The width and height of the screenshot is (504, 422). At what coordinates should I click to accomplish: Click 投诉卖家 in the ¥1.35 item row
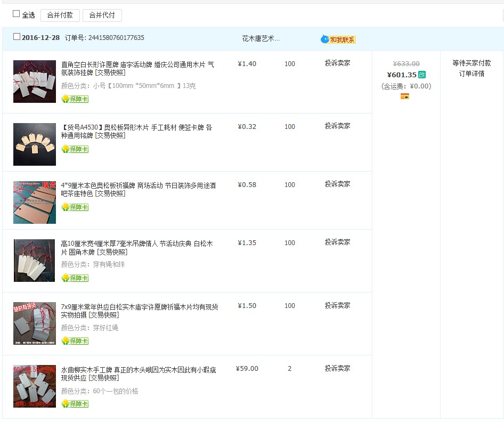point(337,242)
